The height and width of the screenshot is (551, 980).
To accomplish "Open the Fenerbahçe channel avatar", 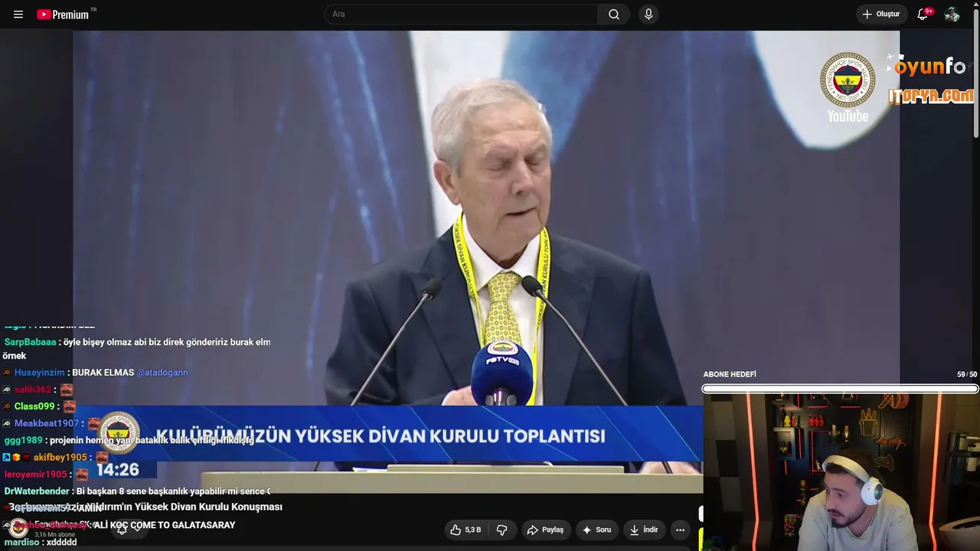I will [x=18, y=527].
